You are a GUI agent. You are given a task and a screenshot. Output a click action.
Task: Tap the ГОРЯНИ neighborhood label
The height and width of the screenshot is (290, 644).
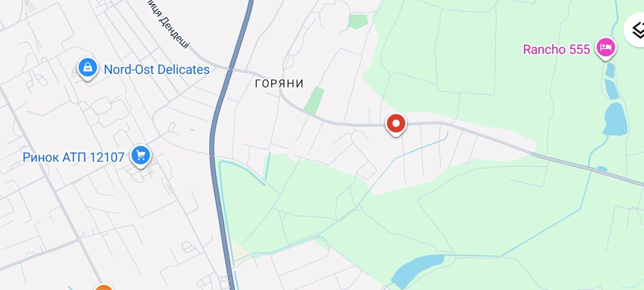click(x=279, y=83)
